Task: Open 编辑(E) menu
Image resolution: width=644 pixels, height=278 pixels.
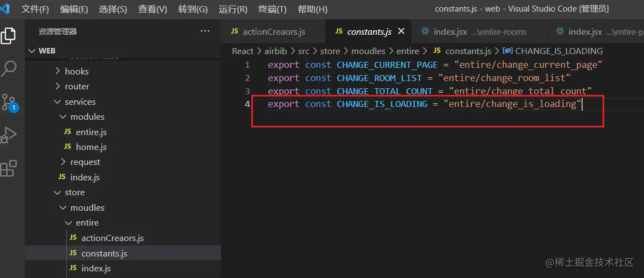Action: 74,9
